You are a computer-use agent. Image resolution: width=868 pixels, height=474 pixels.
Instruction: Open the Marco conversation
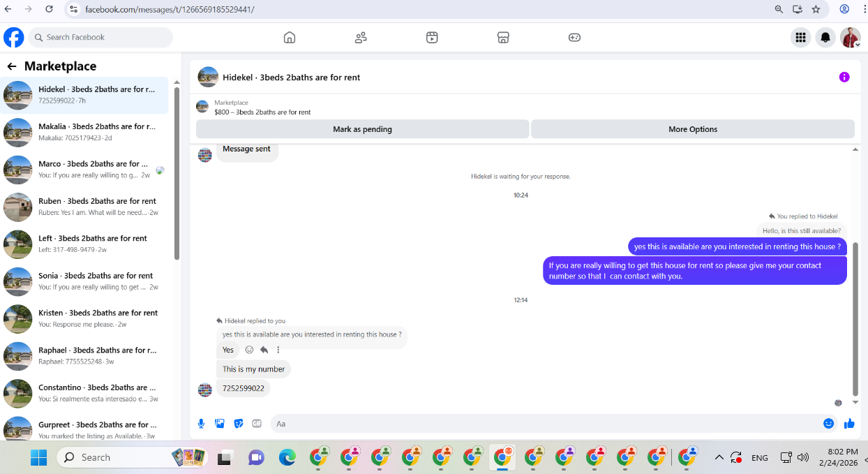(85, 170)
